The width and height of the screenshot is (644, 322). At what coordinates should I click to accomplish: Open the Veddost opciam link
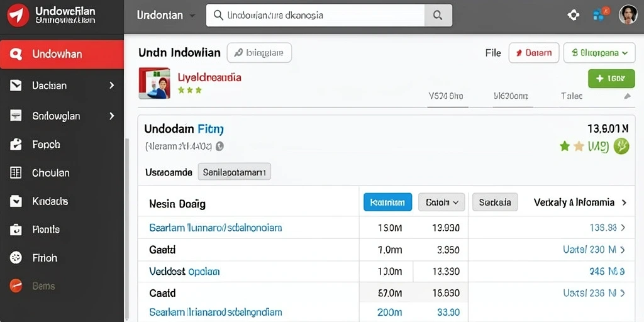point(184,271)
